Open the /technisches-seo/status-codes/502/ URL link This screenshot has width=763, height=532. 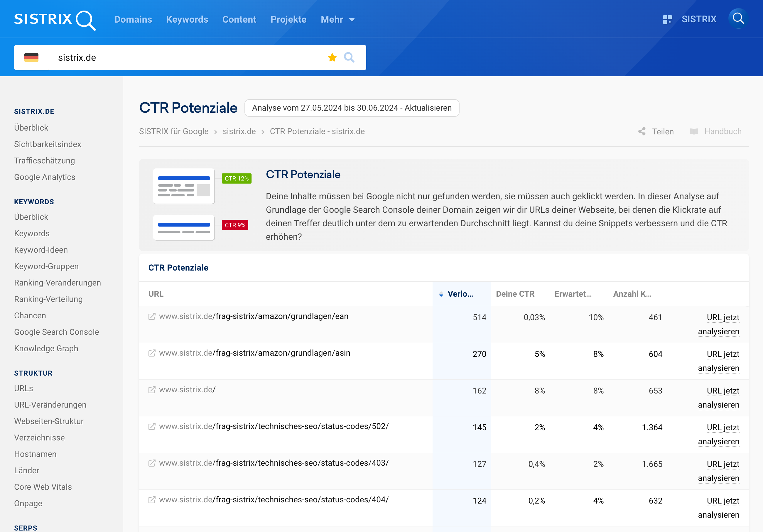pos(274,426)
